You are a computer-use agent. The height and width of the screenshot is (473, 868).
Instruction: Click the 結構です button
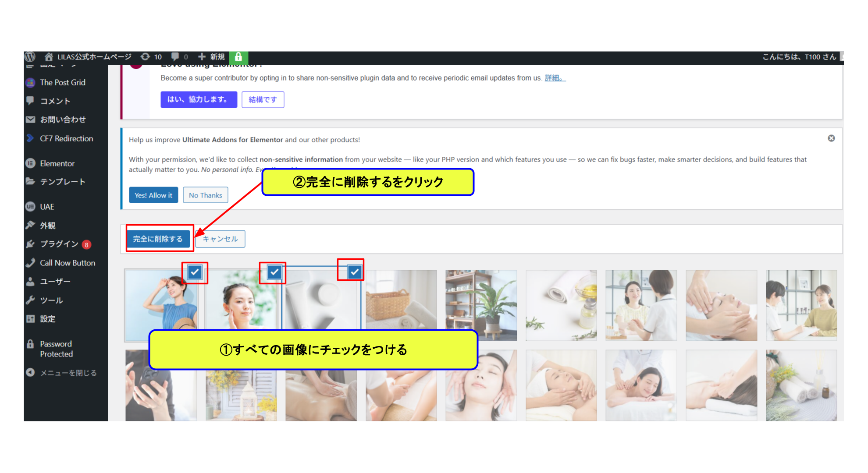[x=263, y=99]
